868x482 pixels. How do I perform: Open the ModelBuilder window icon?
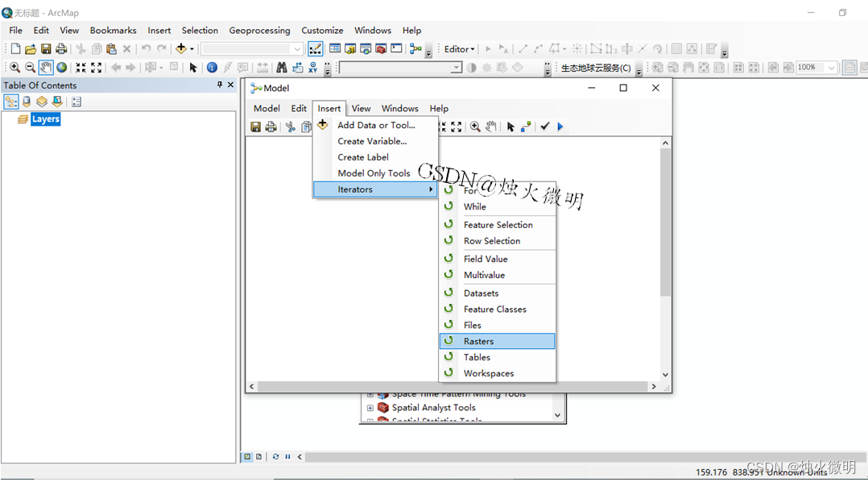[x=415, y=48]
